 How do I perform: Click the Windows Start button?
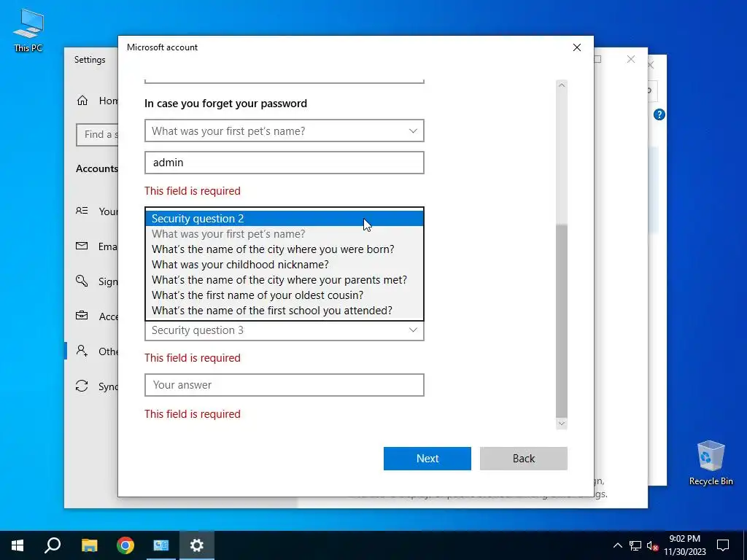click(x=18, y=545)
